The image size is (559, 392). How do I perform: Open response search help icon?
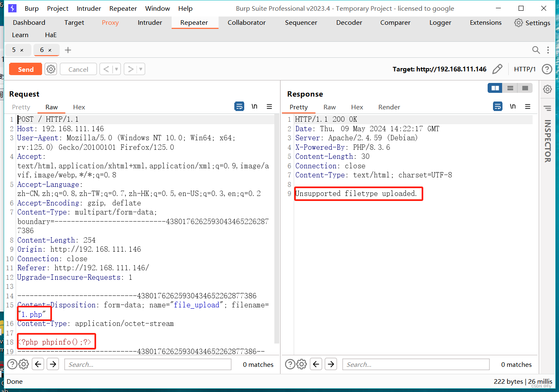click(290, 364)
